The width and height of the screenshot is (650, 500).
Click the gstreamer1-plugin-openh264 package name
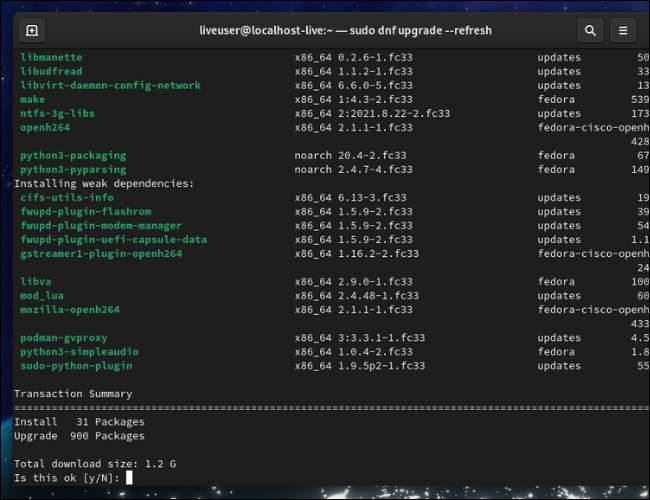point(101,253)
